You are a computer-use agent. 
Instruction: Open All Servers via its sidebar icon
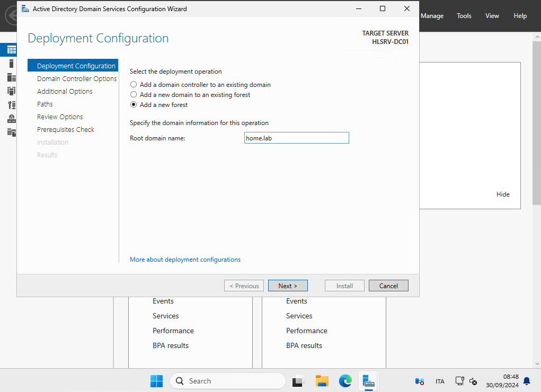coord(11,77)
